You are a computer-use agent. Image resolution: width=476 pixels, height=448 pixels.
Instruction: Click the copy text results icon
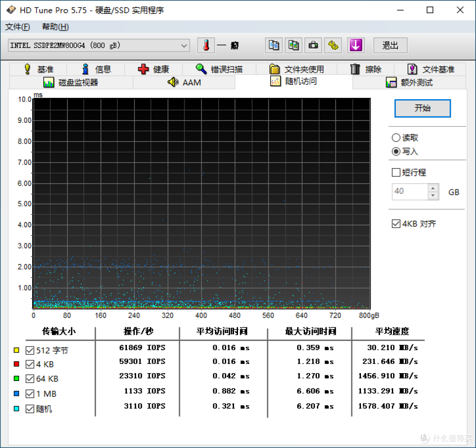(274, 45)
